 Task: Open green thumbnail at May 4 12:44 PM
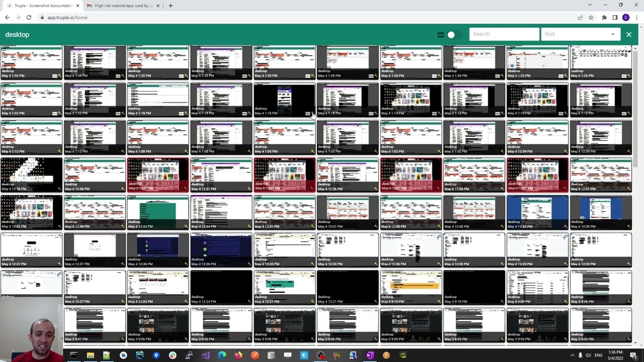(x=158, y=213)
